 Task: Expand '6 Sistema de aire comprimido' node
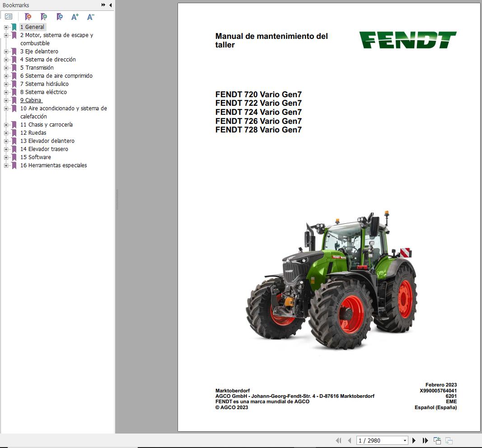6,76
